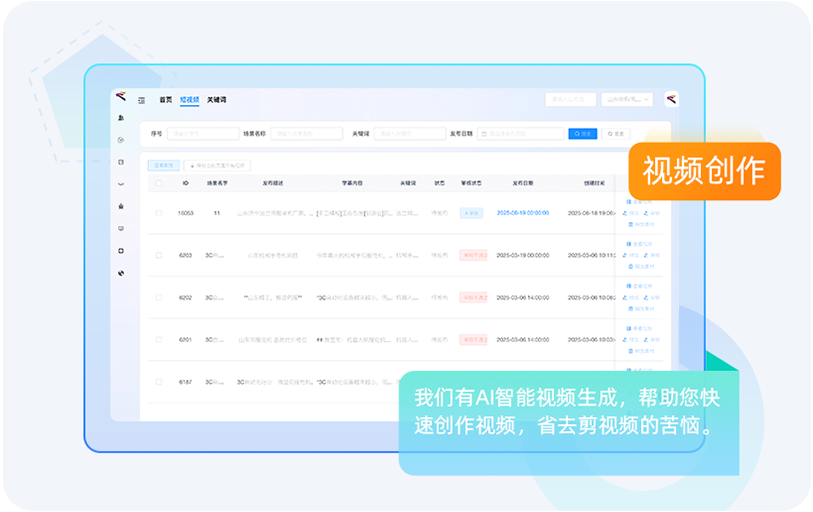Viewport: 813px width, 512px height.
Task: Switch to the 首页 tab
Action: pyautogui.click(x=165, y=100)
